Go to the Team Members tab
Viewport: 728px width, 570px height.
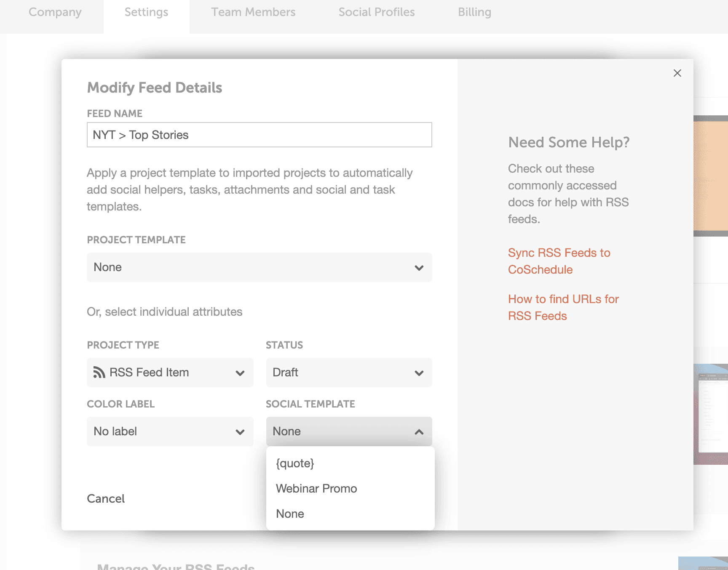(x=253, y=12)
